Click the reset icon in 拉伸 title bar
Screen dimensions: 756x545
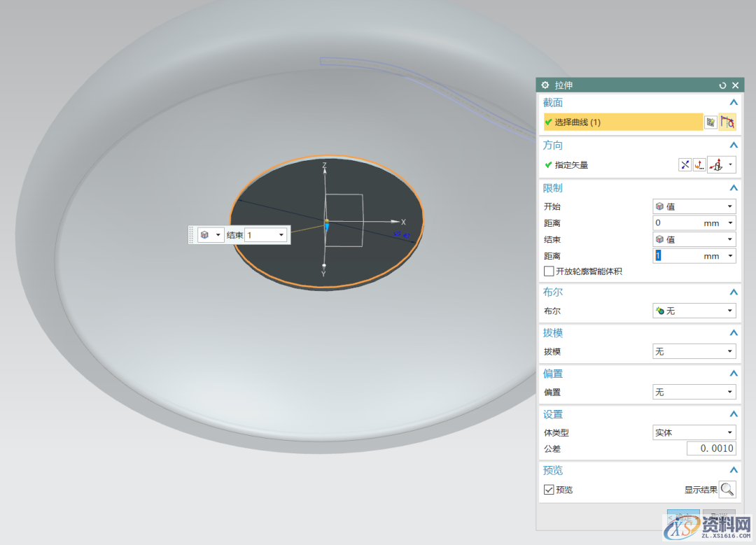tap(722, 85)
